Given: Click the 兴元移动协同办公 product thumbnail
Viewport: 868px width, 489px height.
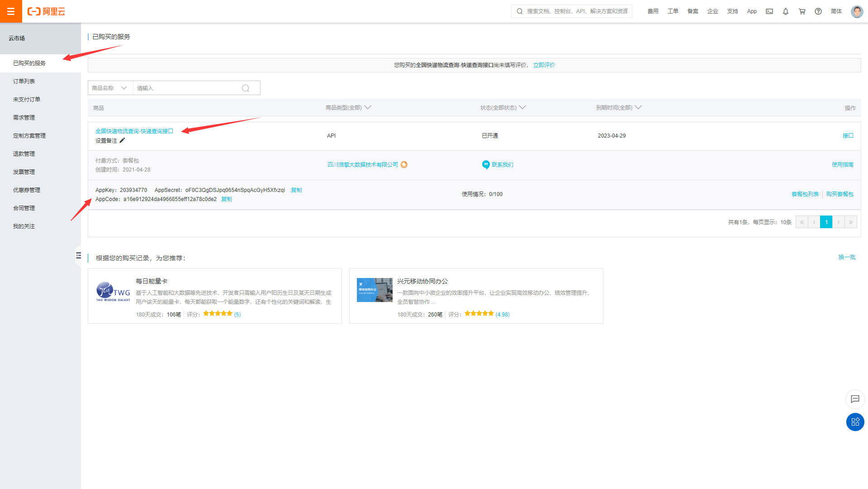Looking at the screenshot, I should click(375, 290).
